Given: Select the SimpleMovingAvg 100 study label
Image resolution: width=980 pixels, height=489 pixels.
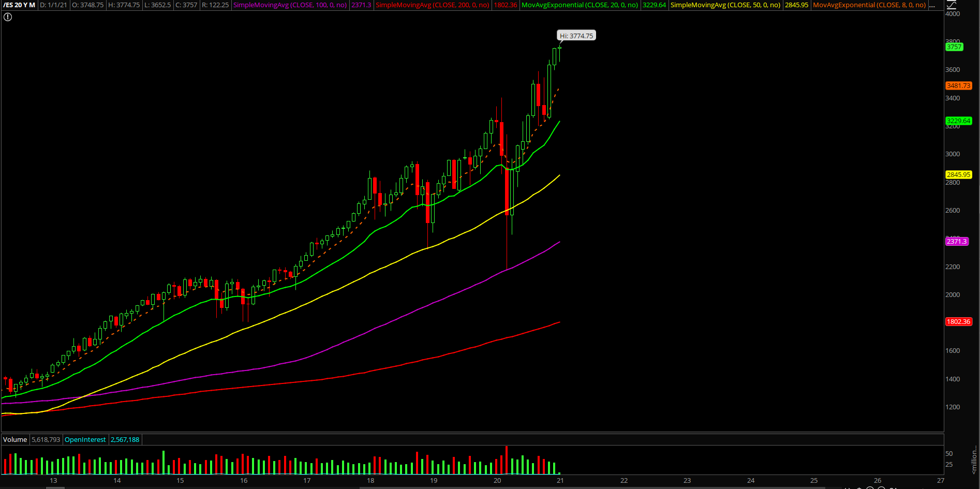Looking at the screenshot, I should coord(290,5).
